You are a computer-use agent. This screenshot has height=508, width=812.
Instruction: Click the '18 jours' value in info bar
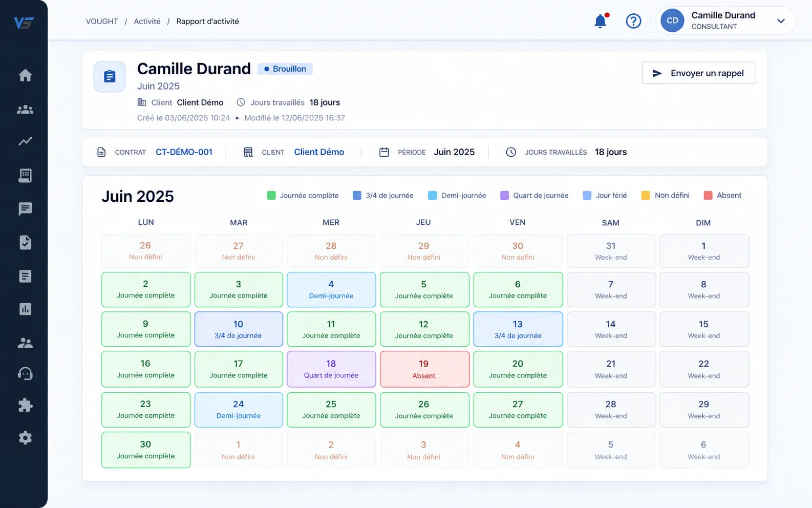click(611, 152)
